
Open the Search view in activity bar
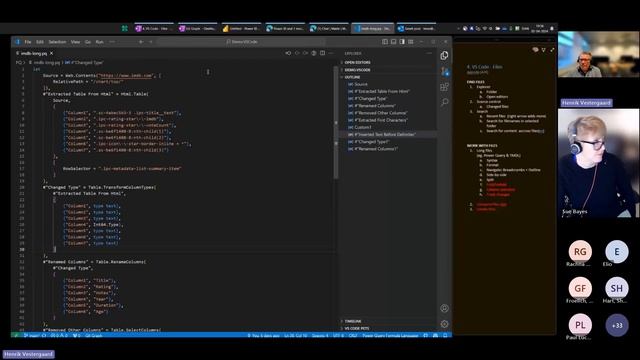[444, 102]
